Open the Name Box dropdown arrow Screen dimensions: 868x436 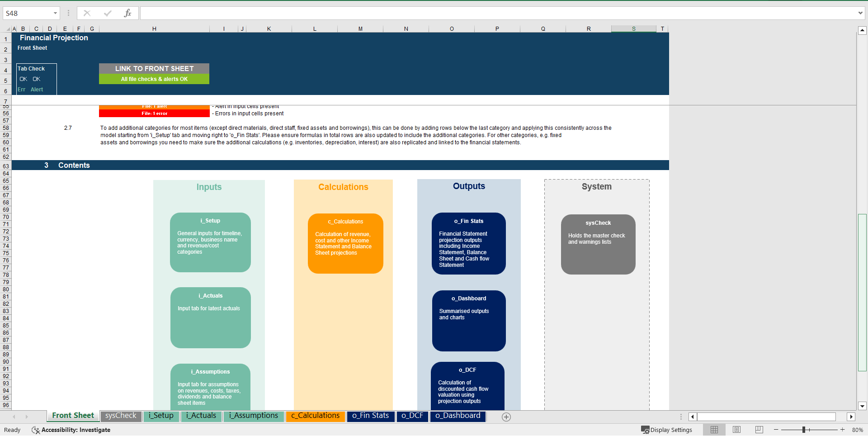pos(55,13)
